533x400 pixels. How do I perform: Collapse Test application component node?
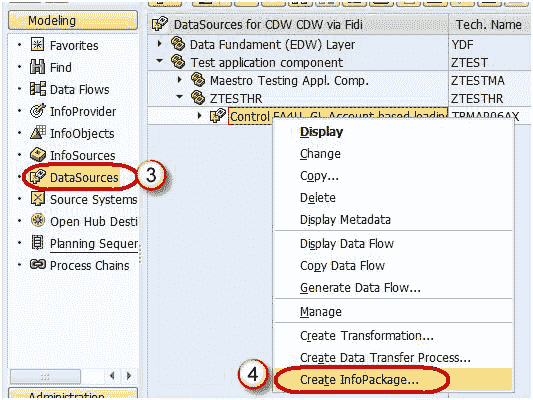(x=159, y=61)
